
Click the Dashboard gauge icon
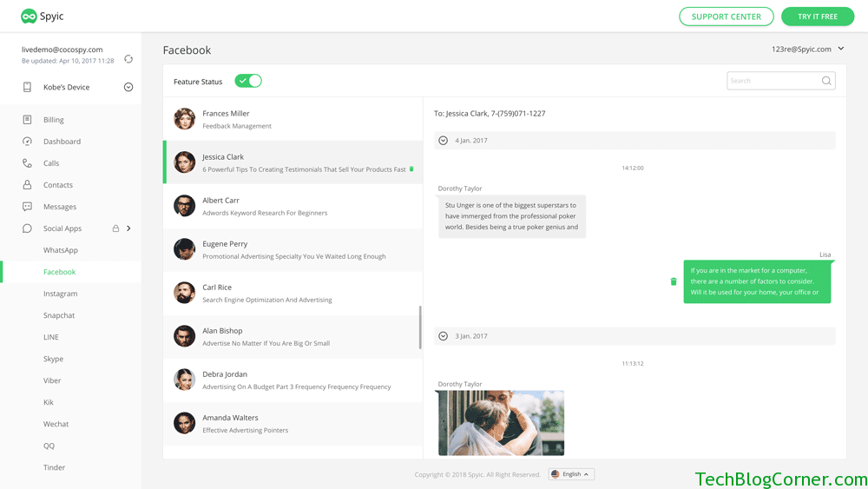[27, 142]
